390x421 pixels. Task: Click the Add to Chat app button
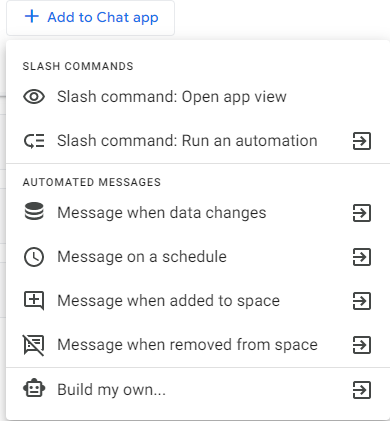tap(90, 17)
